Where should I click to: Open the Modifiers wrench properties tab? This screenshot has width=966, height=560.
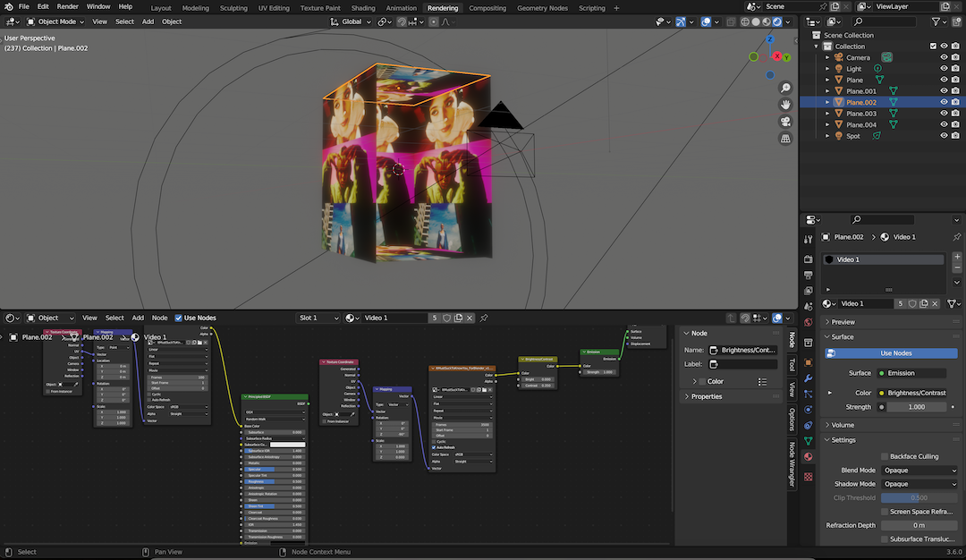(809, 378)
